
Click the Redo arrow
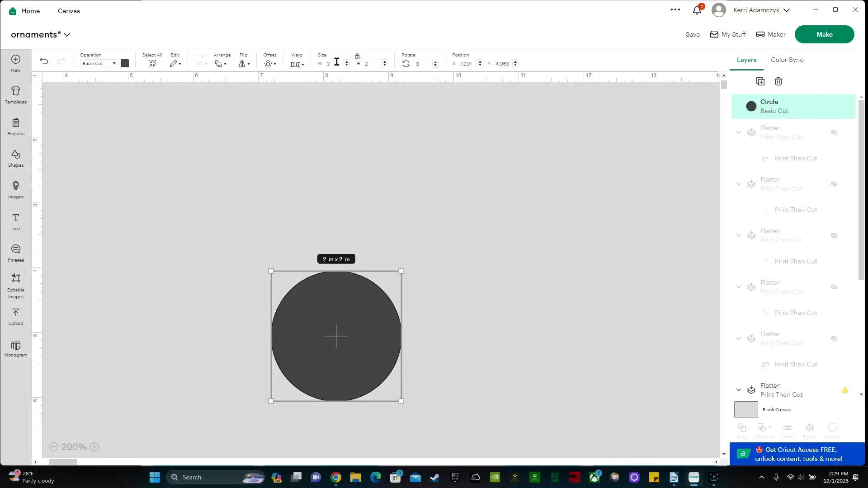tap(61, 61)
